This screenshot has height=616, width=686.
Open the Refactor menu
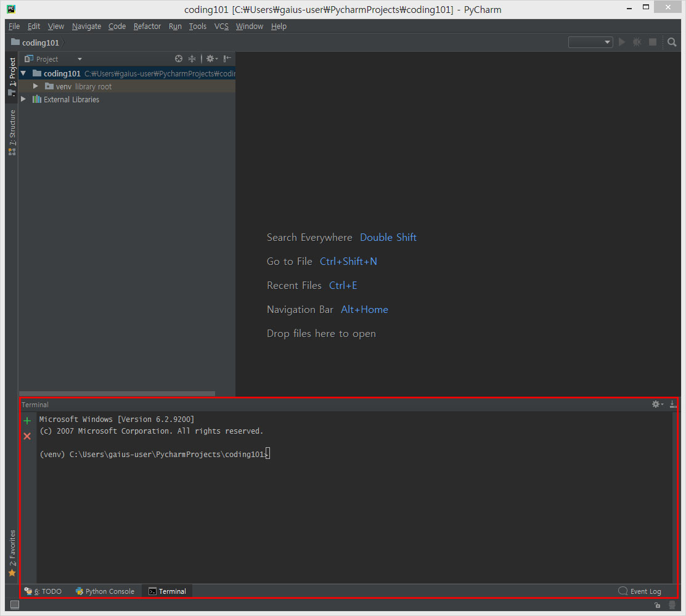coord(147,26)
